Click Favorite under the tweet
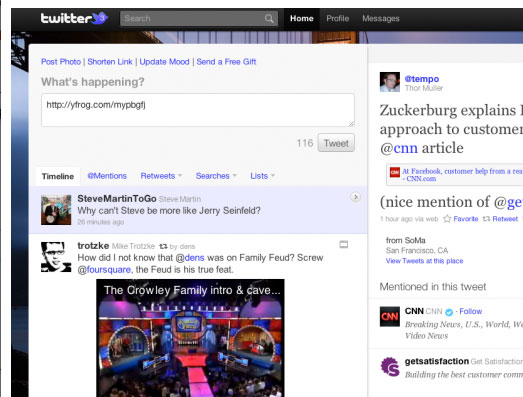The height and width of the screenshot is (397, 523). pyautogui.click(x=466, y=219)
